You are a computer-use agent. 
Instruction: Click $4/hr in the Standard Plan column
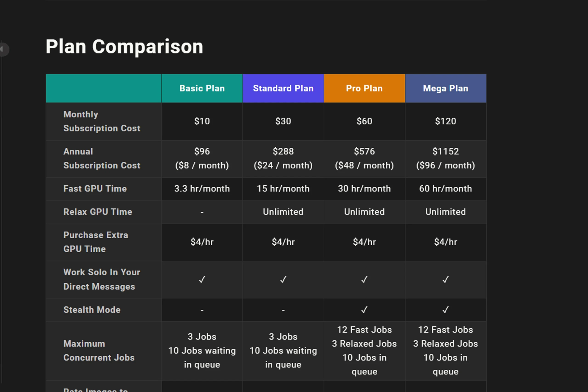click(x=283, y=242)
